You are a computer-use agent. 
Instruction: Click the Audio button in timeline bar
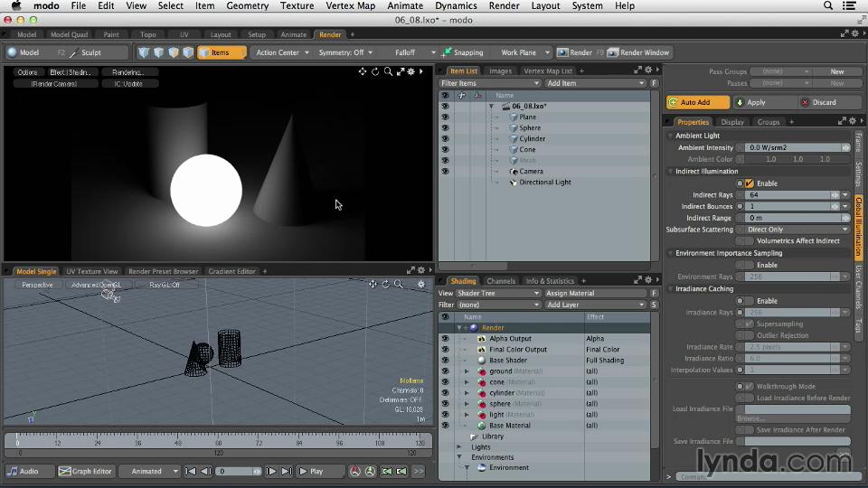tap(24, 471)
